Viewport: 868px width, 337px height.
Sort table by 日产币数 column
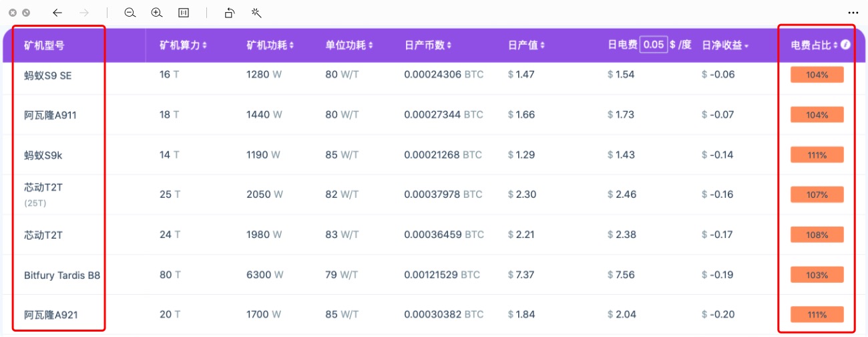428,45
